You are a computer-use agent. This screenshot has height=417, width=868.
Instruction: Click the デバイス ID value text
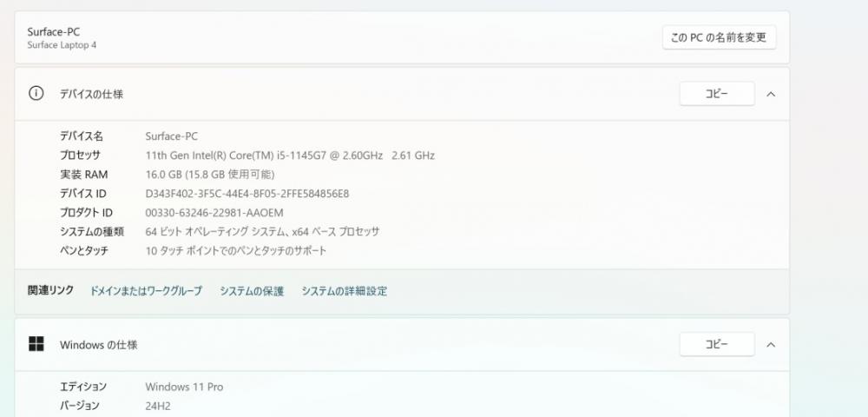[x=247, y=194]
